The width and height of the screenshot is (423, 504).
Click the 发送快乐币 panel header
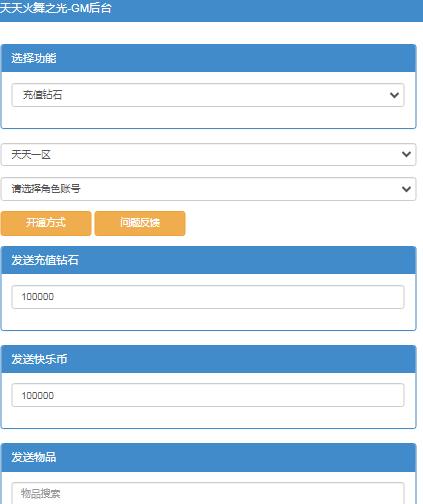pyautogui.click(x=208, y=359)
